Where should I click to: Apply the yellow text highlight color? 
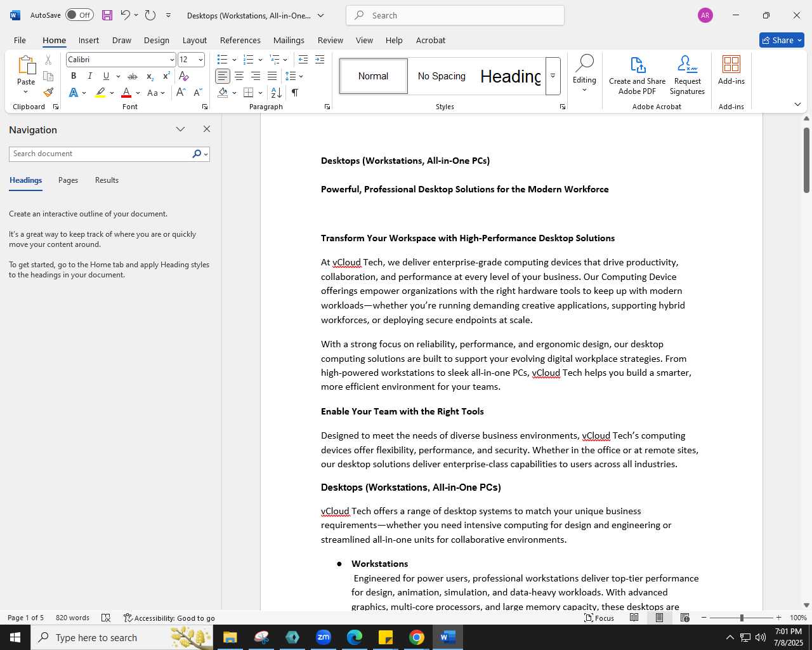[x=100, y=93]
